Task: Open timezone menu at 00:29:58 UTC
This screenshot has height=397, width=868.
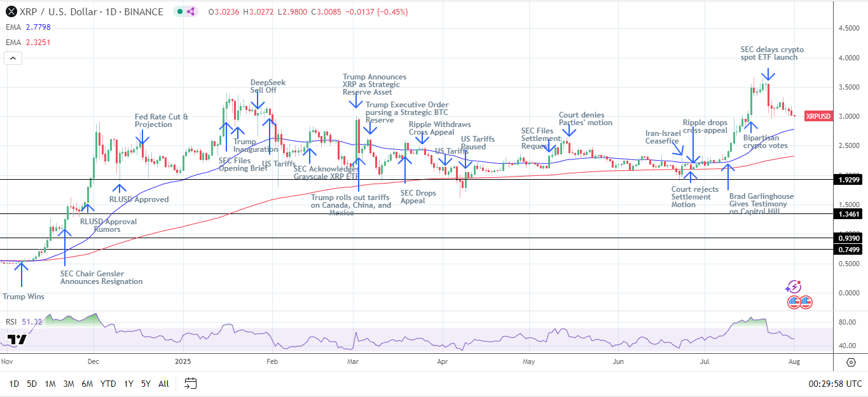Action: [835, 384]
